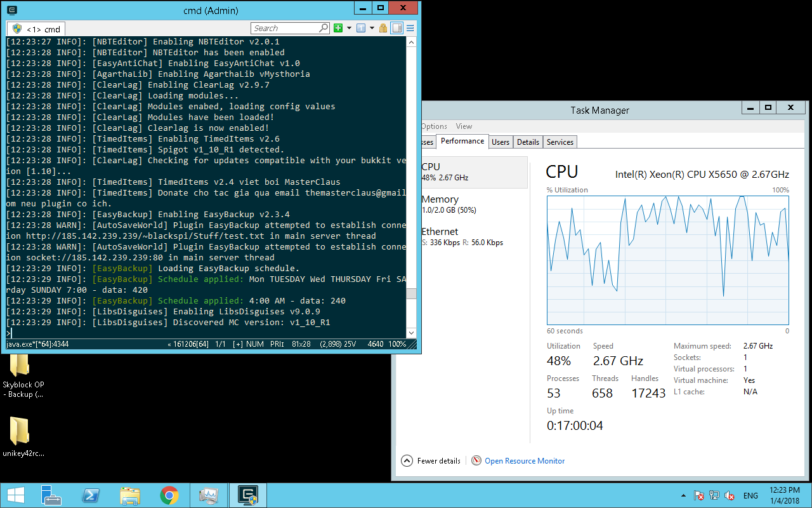Open the Services tab in Task Manager
Image resolution: width=812 pixels, height=508 pixels.
coord(560,142)
